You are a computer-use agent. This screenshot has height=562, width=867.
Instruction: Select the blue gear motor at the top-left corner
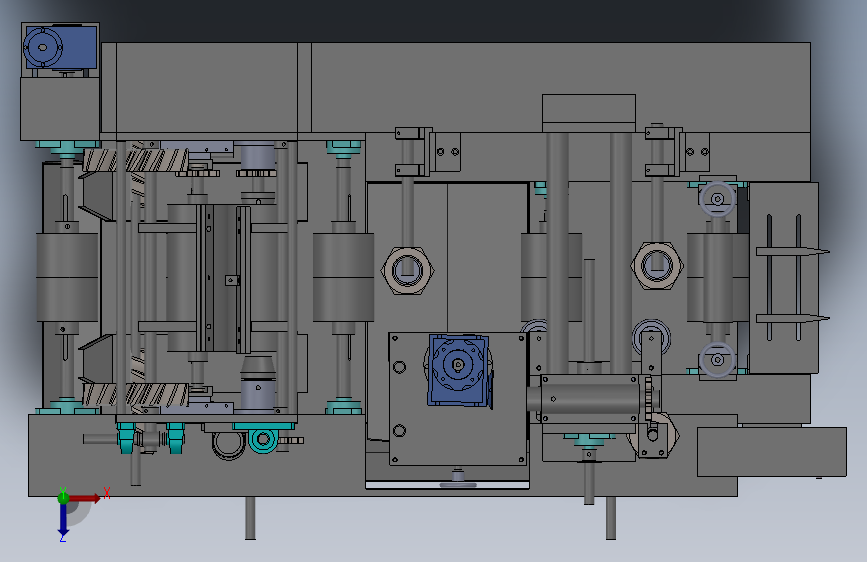point(60,48)
